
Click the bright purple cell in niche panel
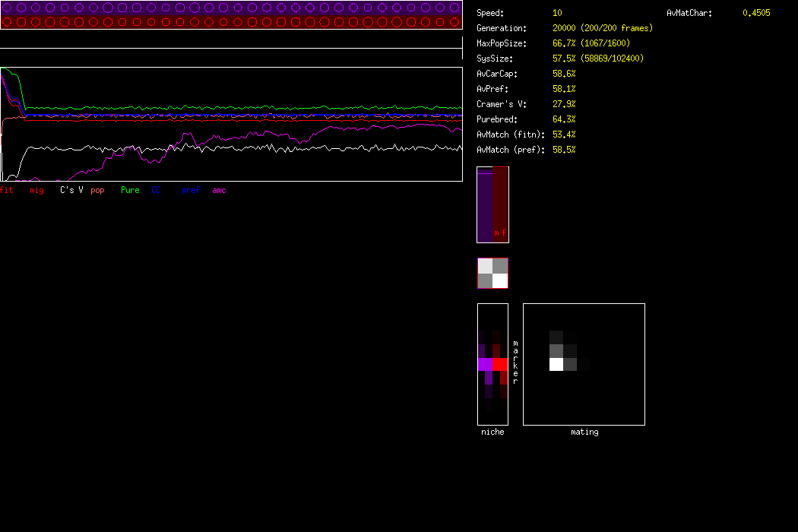coord(485,365)
